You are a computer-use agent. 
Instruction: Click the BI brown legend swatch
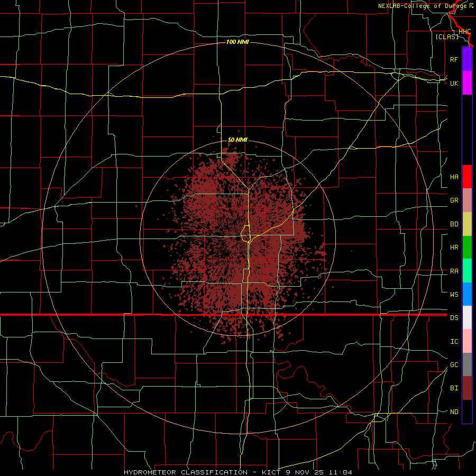coord(467,388)
